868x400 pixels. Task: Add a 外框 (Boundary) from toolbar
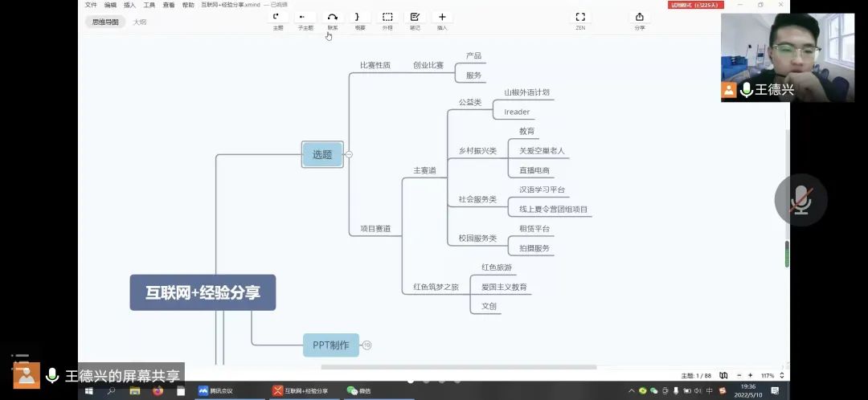tap(387, 17)
